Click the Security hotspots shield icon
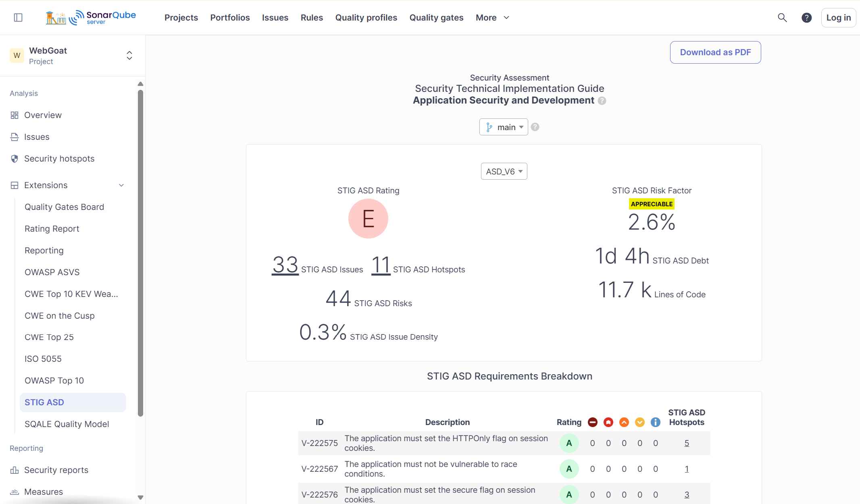 15,159
